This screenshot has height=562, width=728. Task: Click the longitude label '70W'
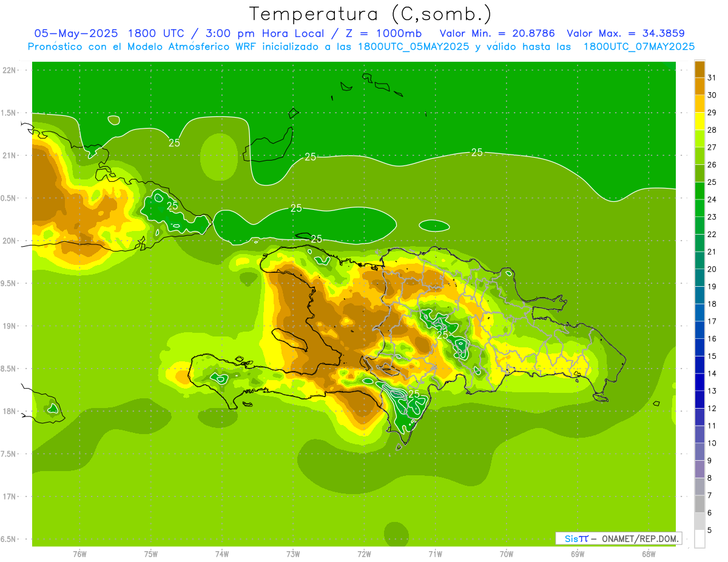507,554
